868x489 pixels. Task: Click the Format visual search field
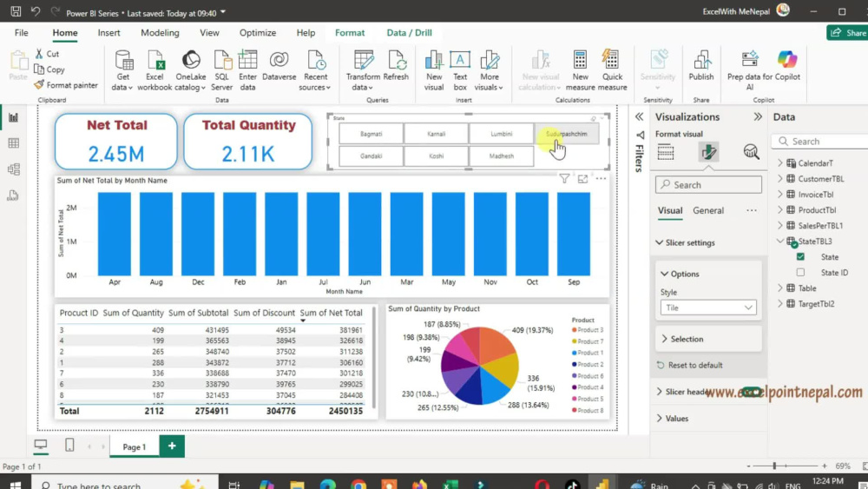point(708,185)
